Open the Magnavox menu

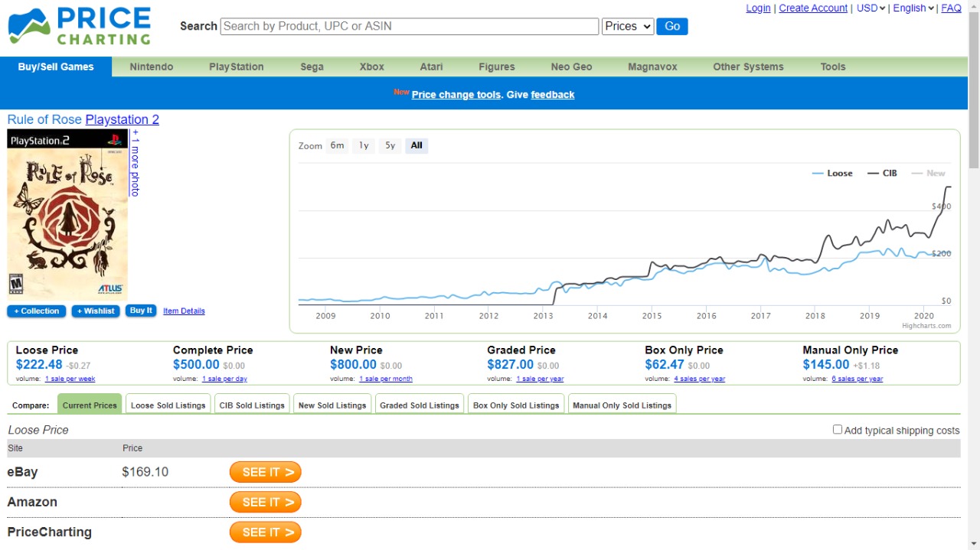[652, 67]
